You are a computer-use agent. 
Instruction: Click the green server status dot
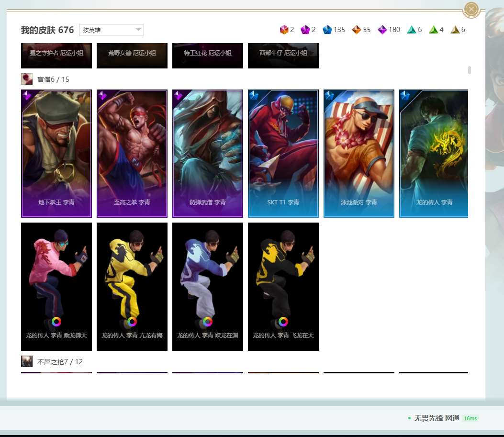pyautogui.click(x=409, y=418)
